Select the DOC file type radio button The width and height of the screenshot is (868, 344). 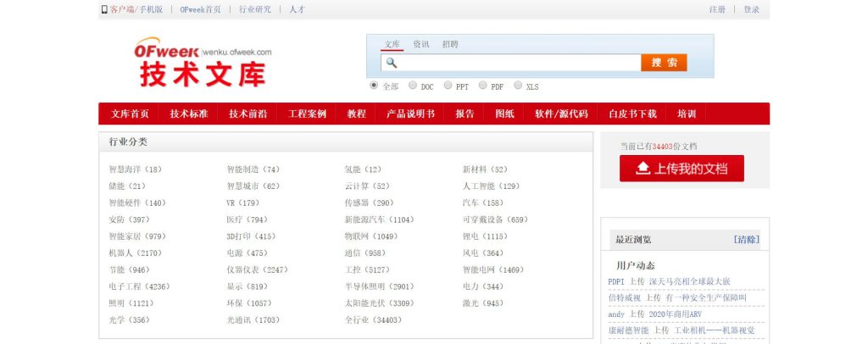point(413,86)
